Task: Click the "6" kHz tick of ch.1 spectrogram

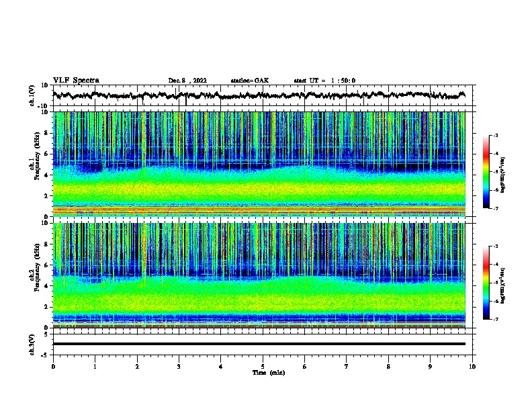Action: click(x=46, y=154)
